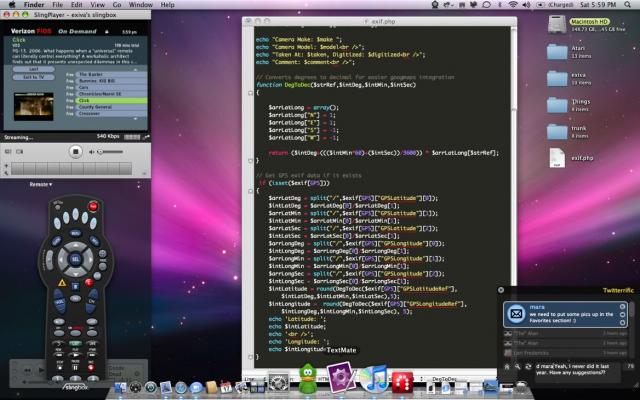Open the Apple menu

[12, 5]
